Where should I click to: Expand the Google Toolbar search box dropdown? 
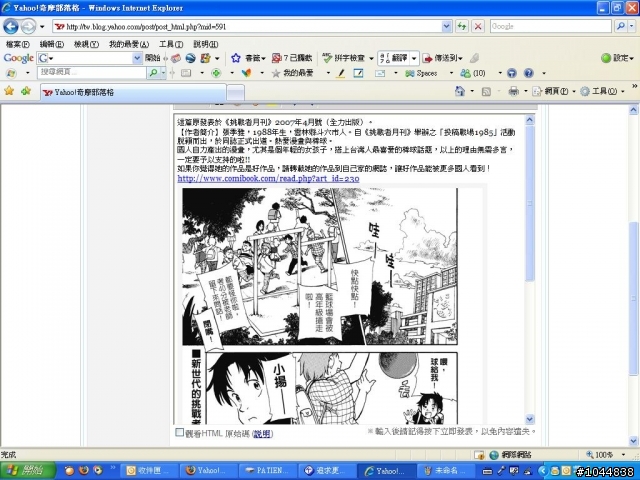[137, 58]
